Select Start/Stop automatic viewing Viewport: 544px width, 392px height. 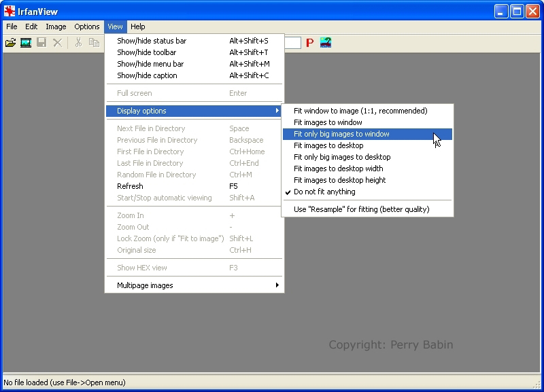coord(194,198)
